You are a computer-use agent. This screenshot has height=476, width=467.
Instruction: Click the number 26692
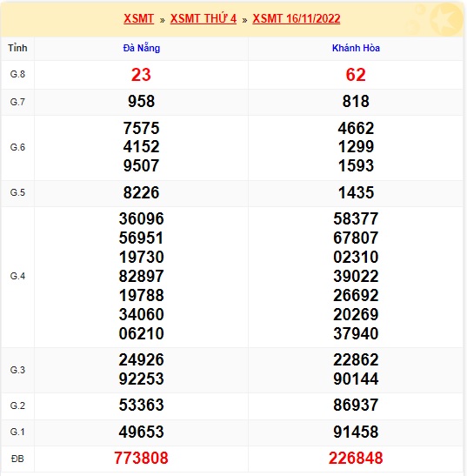click(x=356, y=295)
